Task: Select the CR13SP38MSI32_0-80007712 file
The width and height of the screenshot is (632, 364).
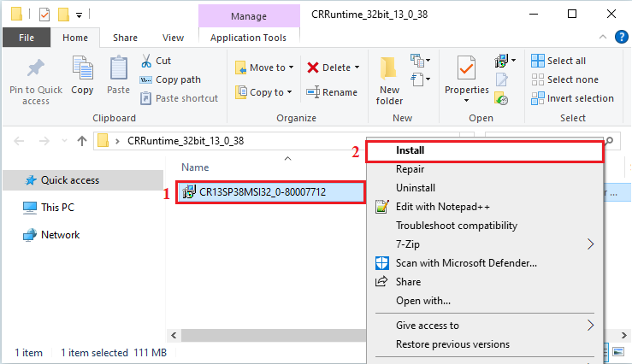Action: click(256, 191)
